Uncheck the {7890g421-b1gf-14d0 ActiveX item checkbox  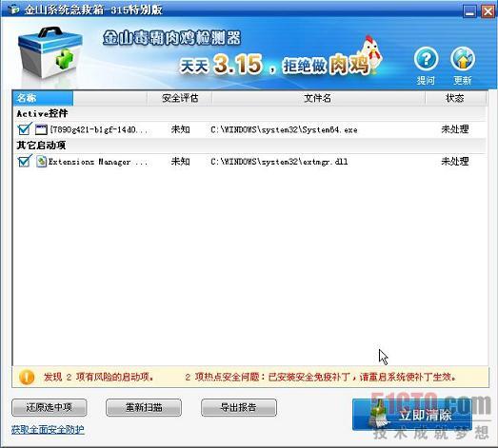(x=24, y=129)
